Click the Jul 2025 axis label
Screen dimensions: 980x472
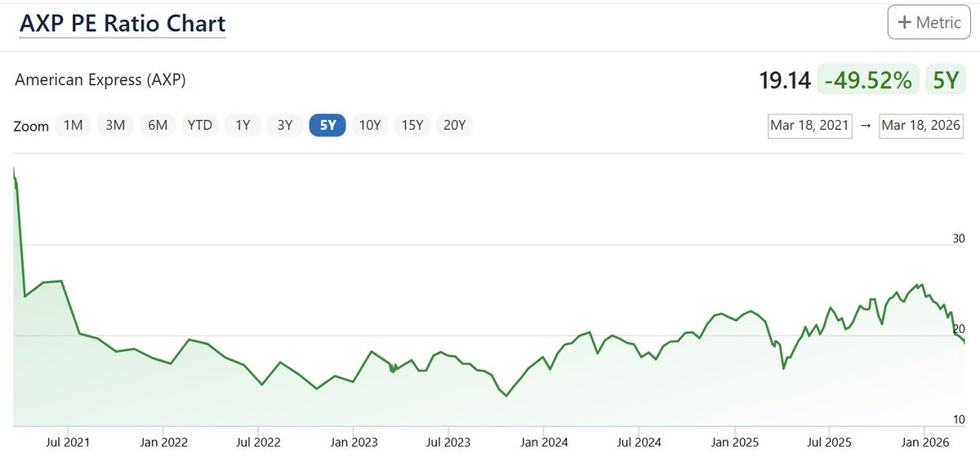tap(829, 442)
